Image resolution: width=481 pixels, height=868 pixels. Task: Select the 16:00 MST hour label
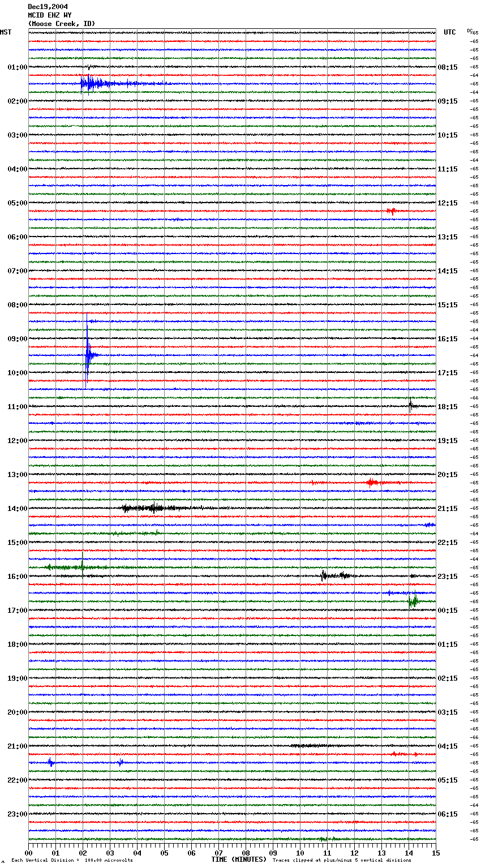[x=17, y=576]
